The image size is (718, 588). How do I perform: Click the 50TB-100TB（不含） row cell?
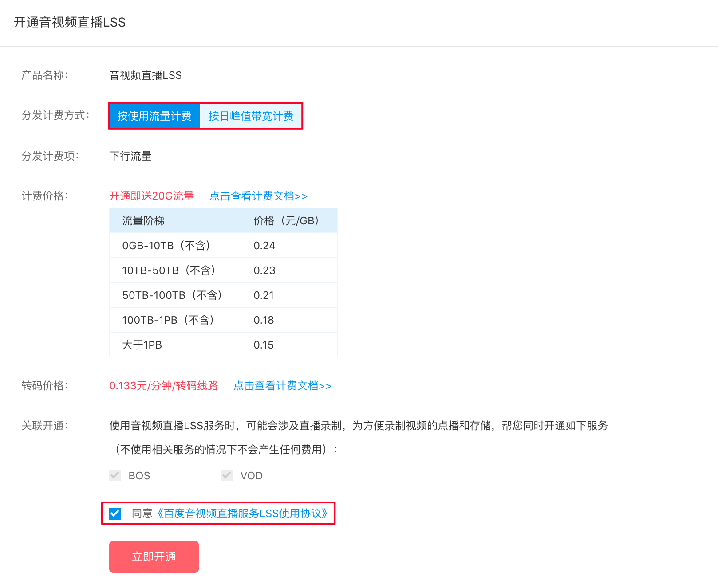(175, 295)
